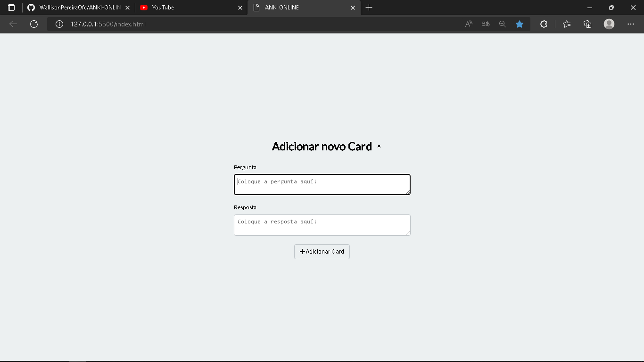
Task: Click the zoom out magnifier icon
Action: [502, 24]
